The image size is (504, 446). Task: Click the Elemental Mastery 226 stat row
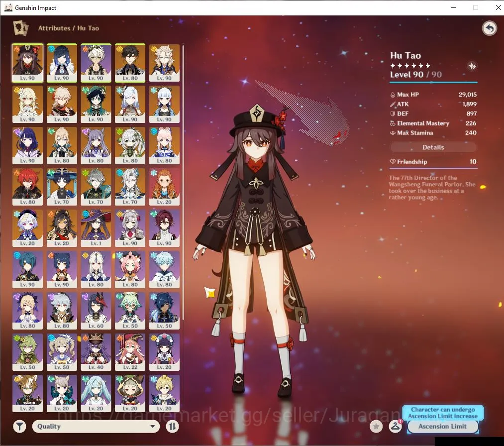[433, 123]
